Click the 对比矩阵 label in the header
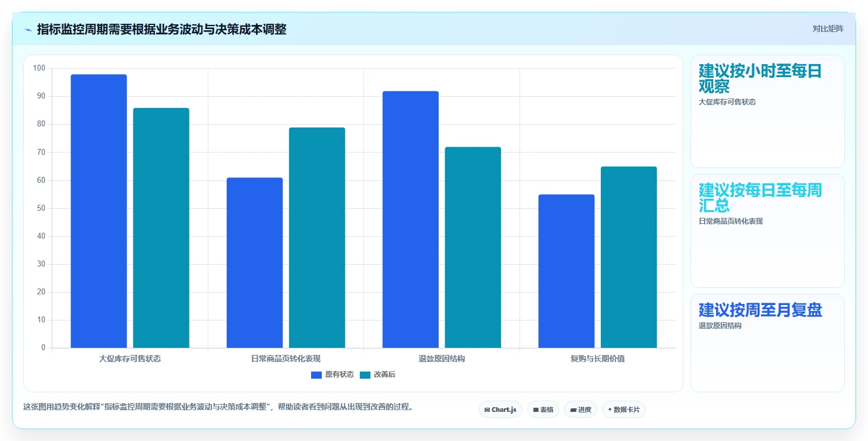868x441 pixels. pos(828,29)
